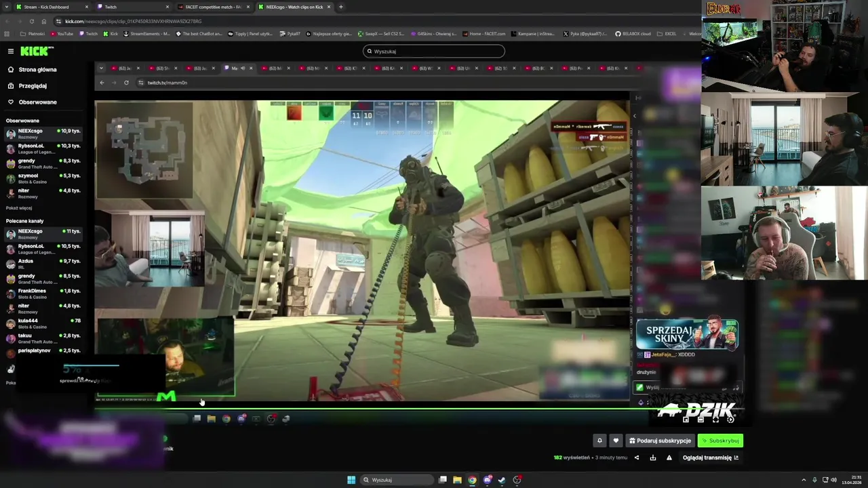
Task: Select RybsonLoL under Obserwowane list
Action: click(x=43, y=148)
